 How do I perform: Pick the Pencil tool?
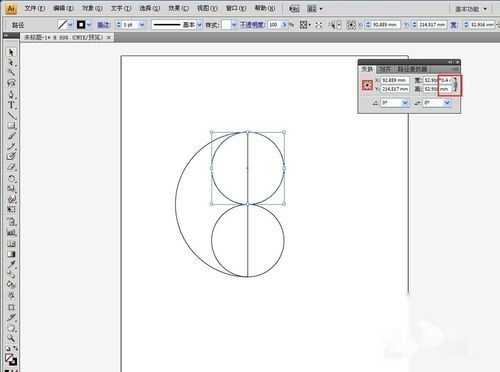coord(11,146)
